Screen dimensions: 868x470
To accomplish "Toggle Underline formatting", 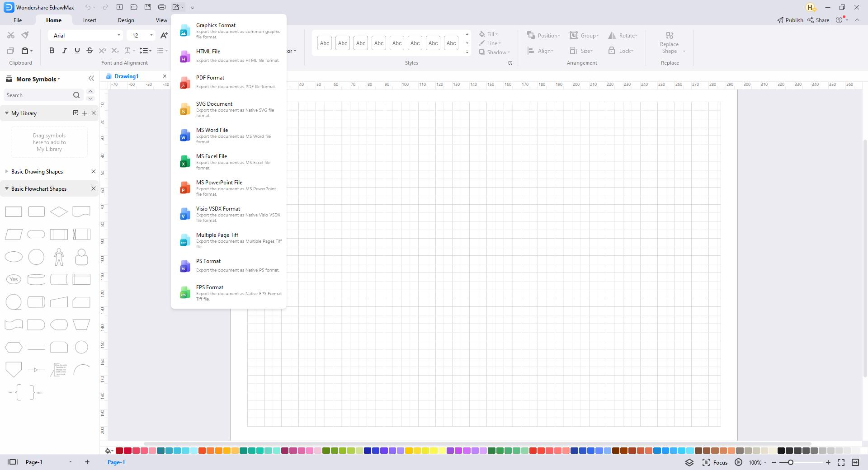I will 77,51.
